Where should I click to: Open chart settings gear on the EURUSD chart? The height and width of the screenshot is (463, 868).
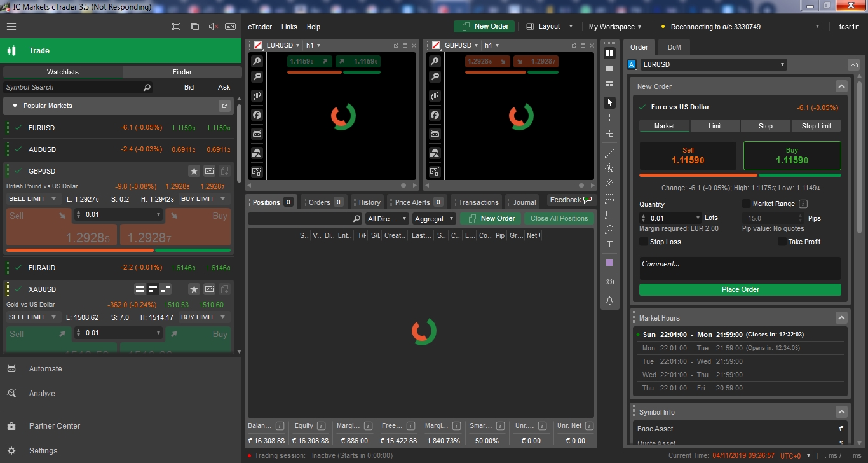coord(257,172)
